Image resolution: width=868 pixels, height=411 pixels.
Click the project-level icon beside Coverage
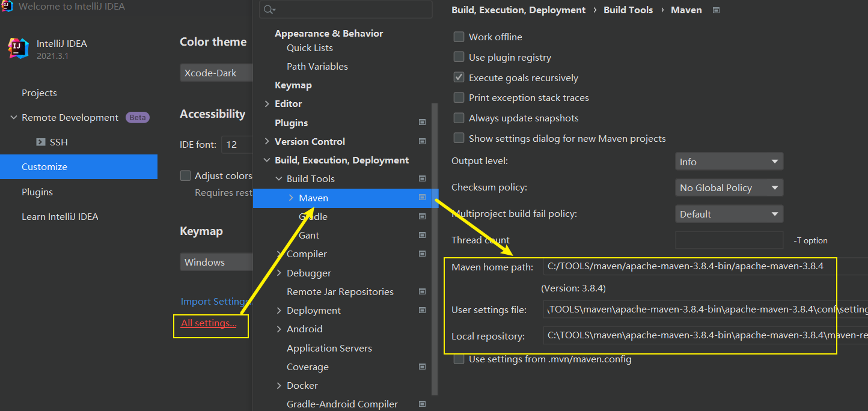point(422,367)
